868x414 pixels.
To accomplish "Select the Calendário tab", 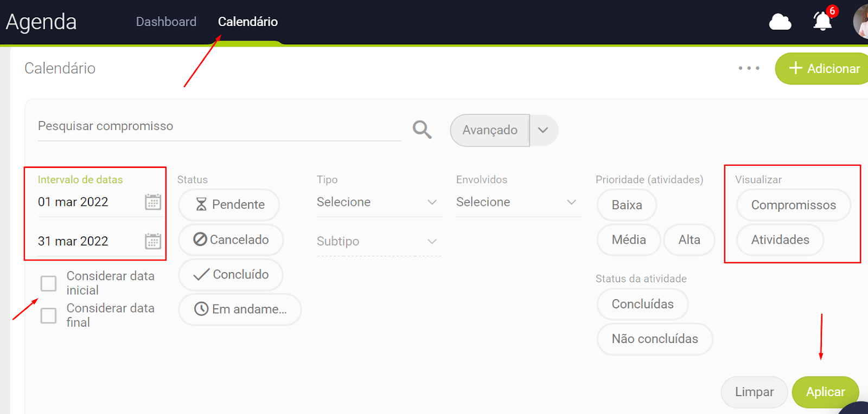I will pos(248,22).
